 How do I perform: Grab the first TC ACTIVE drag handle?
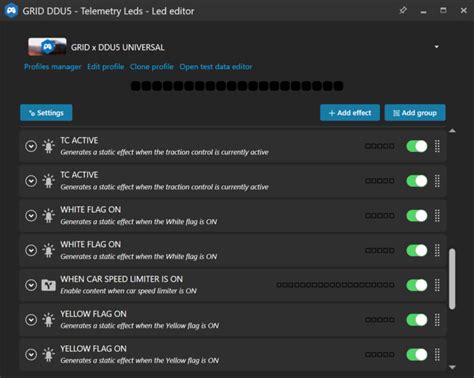437,146
